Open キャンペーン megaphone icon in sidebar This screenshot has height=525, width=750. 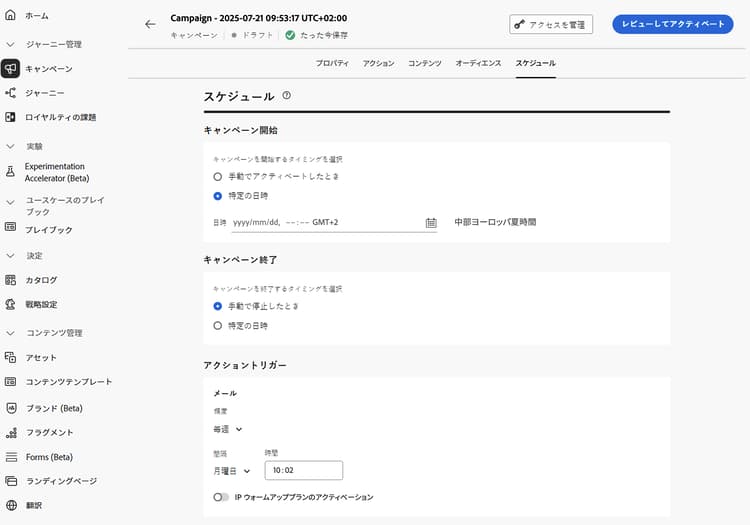coord(11,69)
